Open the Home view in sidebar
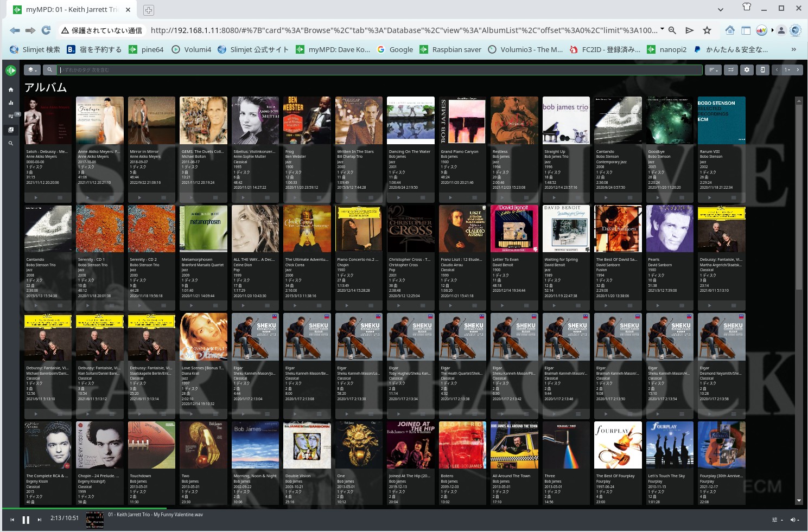This screenshot has height=532, width=808. tap(11, 89)
